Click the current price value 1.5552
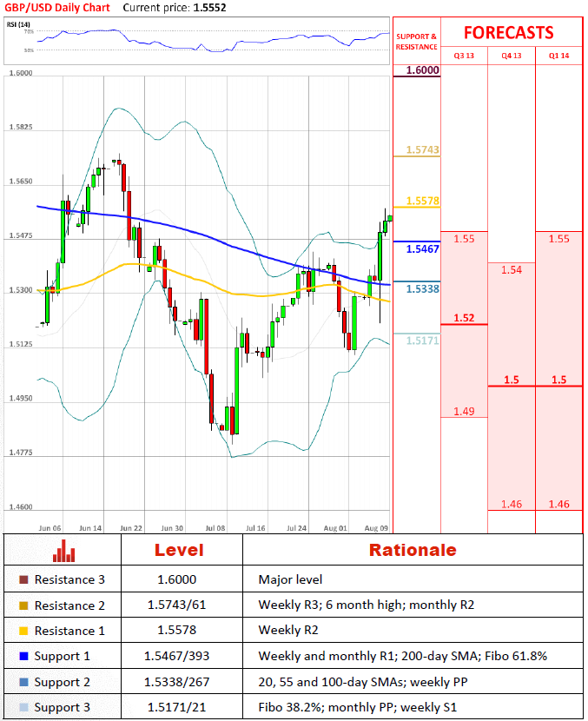 [209, 8]
